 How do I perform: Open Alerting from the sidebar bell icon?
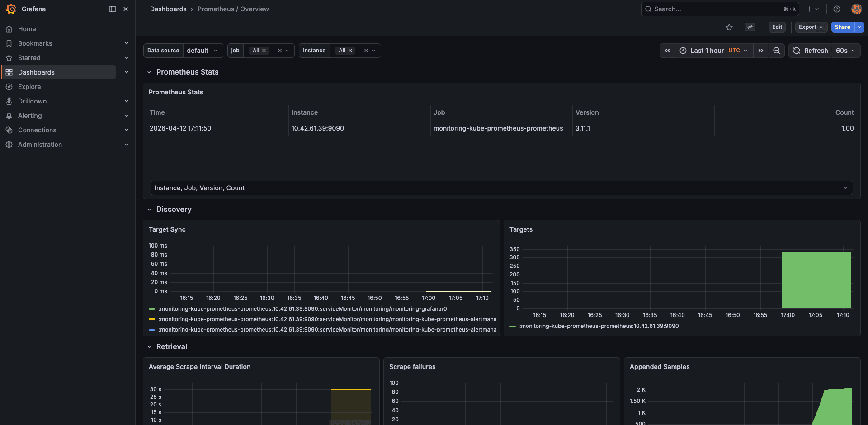(x=9, y=116)
